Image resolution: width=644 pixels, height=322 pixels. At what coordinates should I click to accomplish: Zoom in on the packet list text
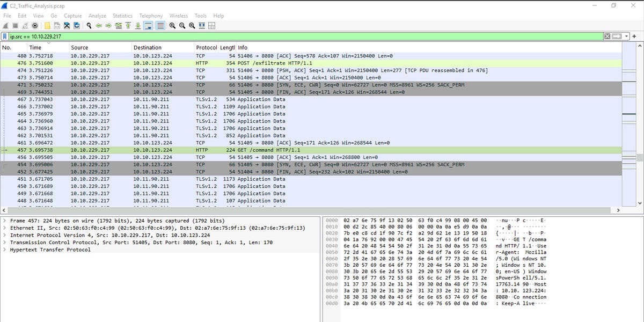[172, 25]
